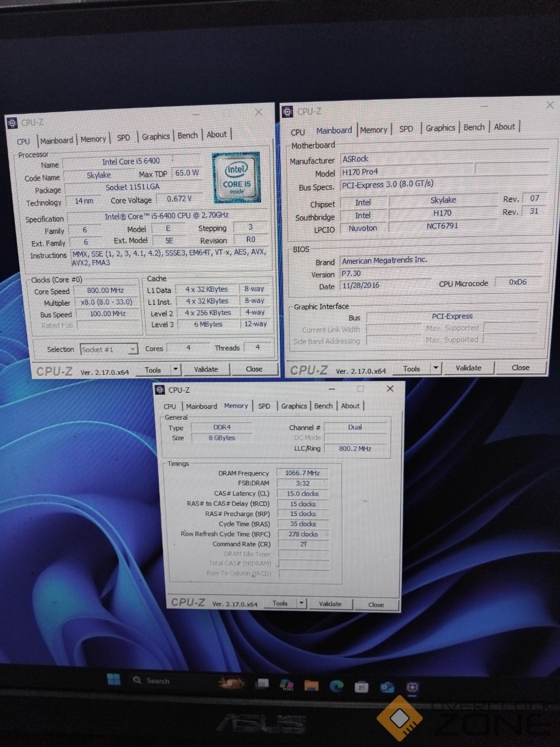This screenshot has width=560, height=747.
Task: Open Tools dropdown arrow in CPU window
Action: pos(175,369)
